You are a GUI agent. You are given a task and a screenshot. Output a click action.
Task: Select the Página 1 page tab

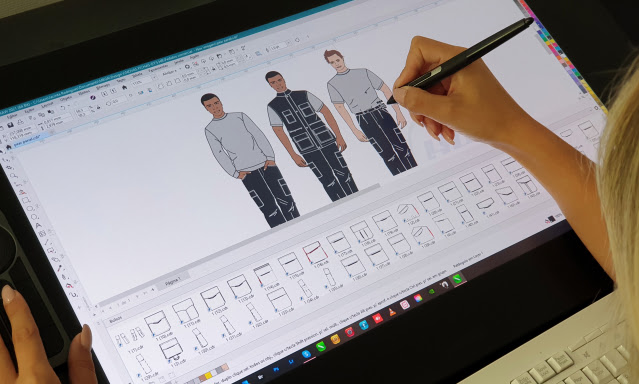click(172, 280)
